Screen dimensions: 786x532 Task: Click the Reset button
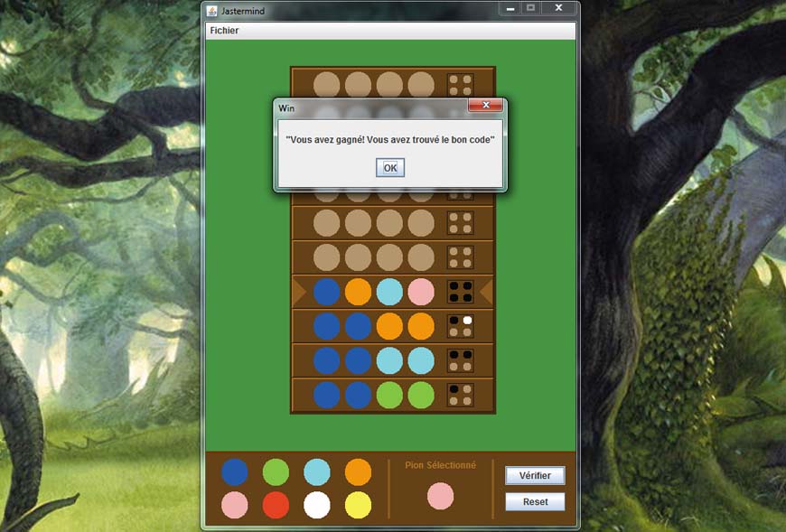point(535,501)
